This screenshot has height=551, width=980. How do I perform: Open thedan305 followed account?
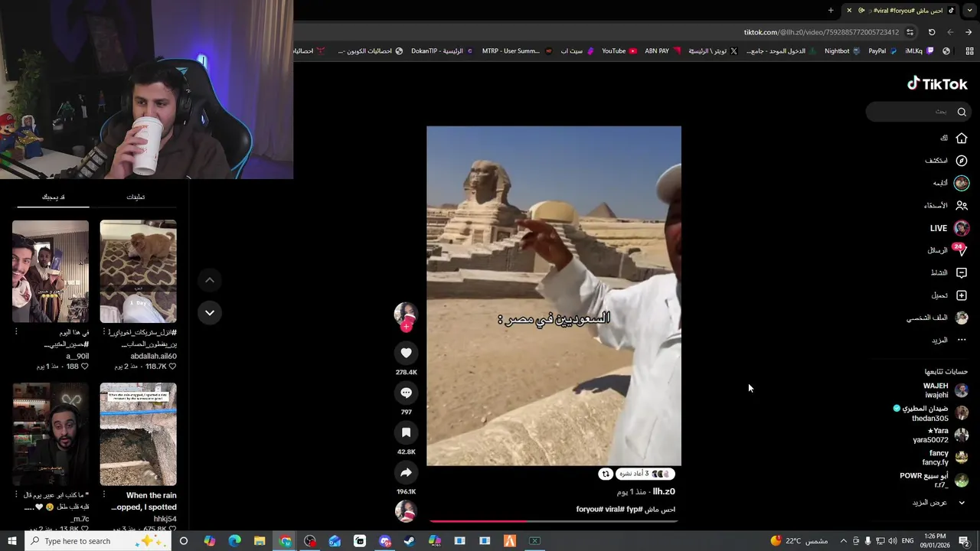click(932, 413)
